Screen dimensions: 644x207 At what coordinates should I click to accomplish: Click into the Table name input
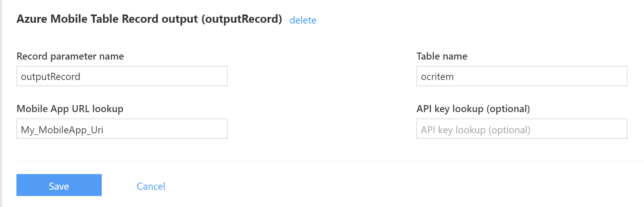(x=522, y=76)
